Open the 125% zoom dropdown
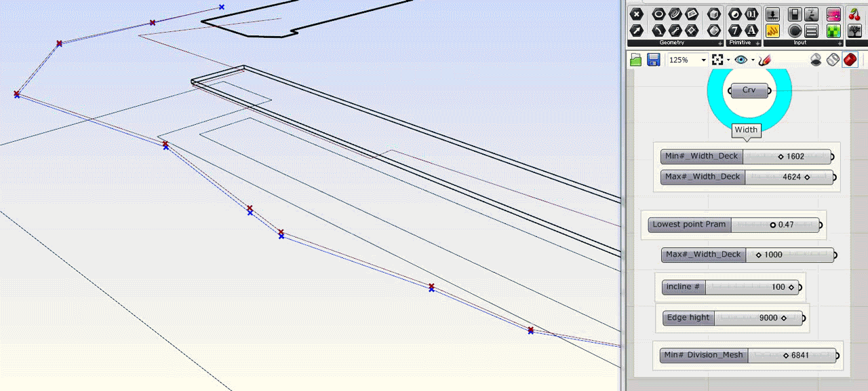Viewport: 868px width, 391px height. click(704, 60)
